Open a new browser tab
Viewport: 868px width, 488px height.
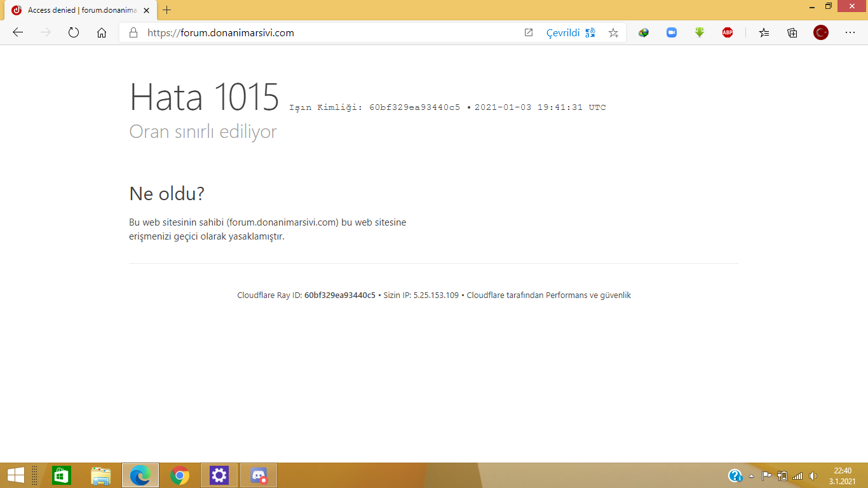(167, 10)
